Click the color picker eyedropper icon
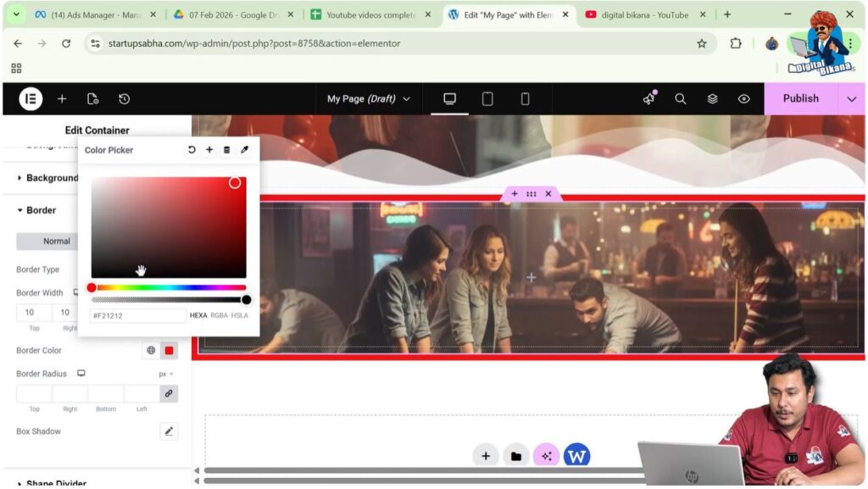The image size is (868, 489). pyautogui.click(x=245, y=150)
